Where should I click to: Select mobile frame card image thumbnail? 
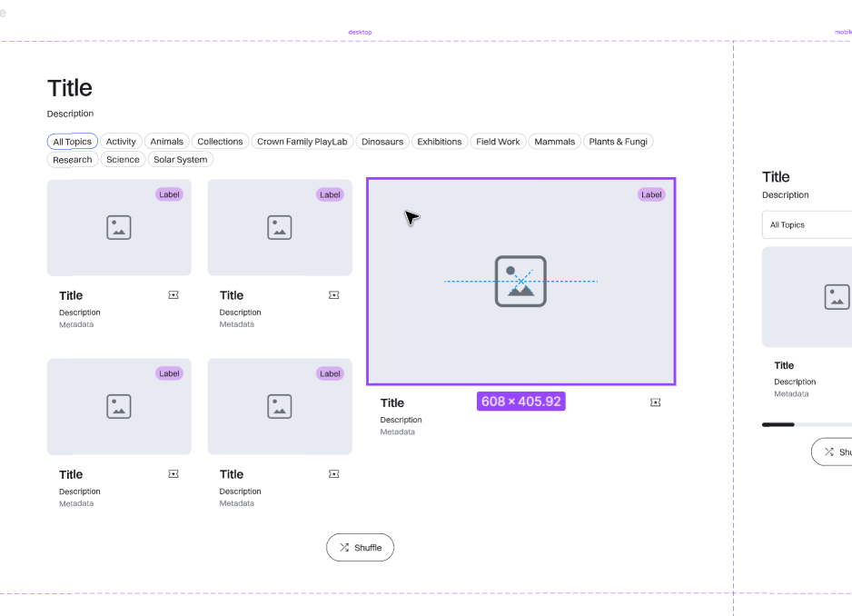pyautogui.click(x=807, y=297)
